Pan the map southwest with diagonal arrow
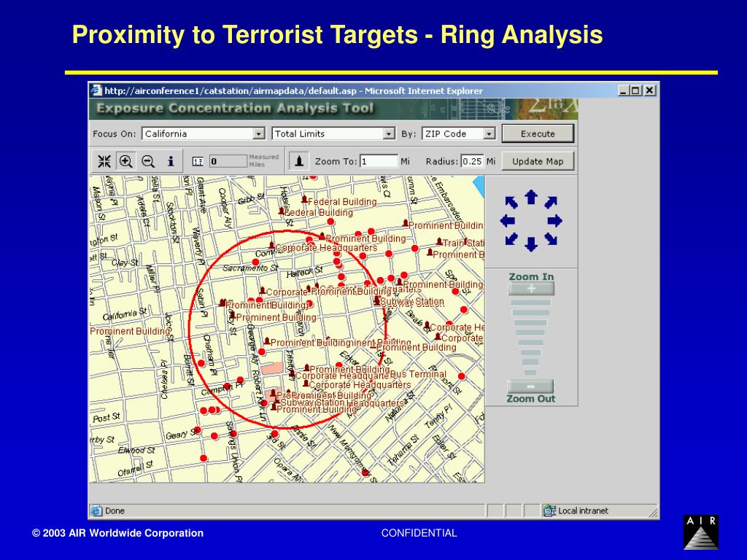 point(511,238)
